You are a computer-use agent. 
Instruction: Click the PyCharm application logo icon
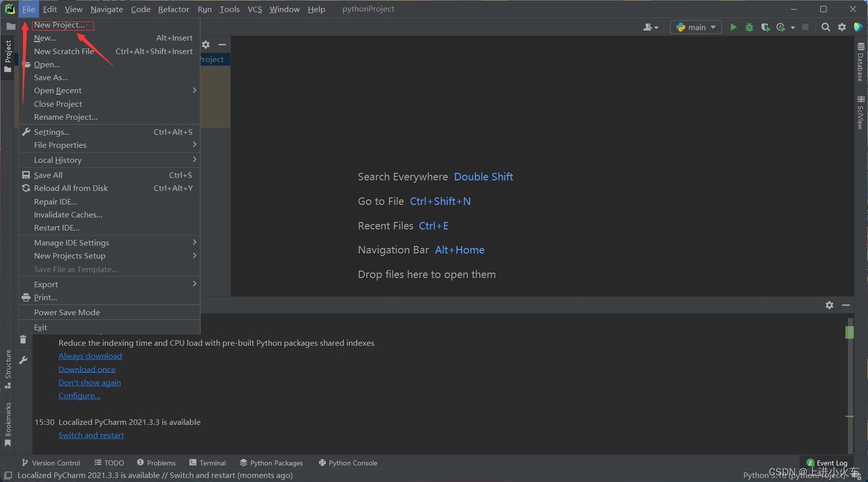(10, 9)
